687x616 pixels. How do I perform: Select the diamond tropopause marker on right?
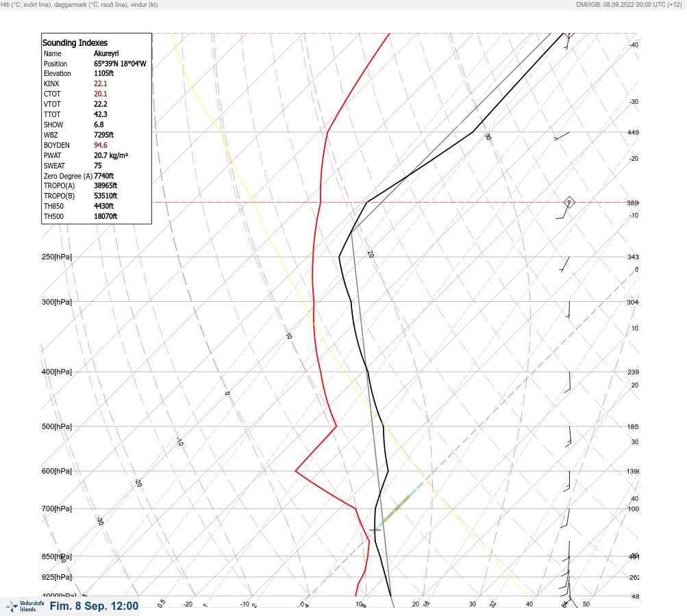[569, 203]
